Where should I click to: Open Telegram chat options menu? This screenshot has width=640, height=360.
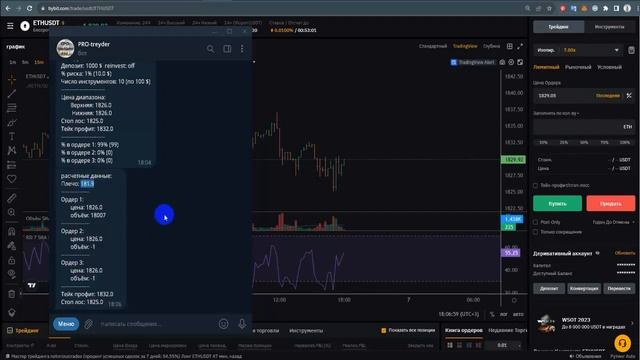242,49
